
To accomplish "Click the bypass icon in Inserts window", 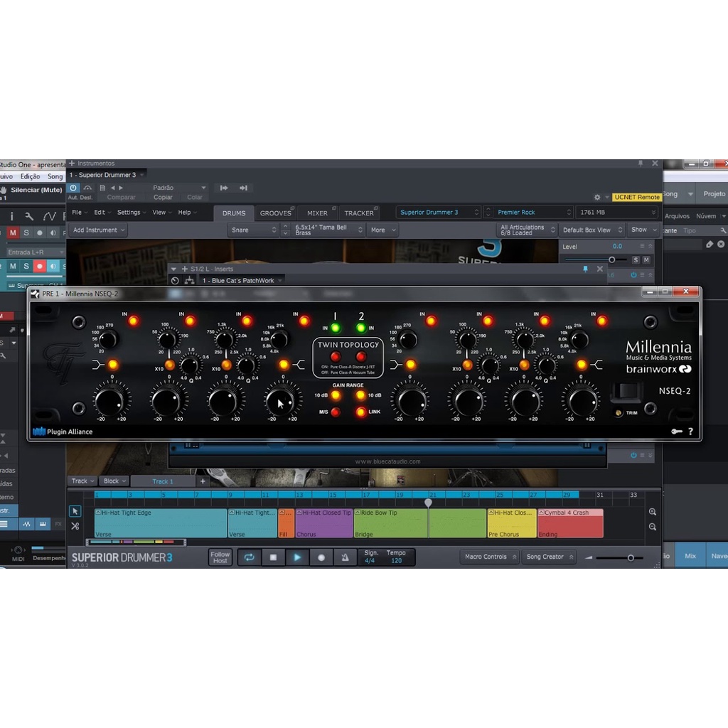I will tap(175, 280).
